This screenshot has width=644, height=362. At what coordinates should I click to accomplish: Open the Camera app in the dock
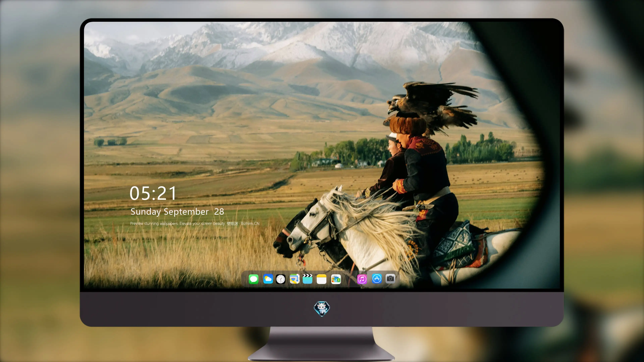[390, 279]
